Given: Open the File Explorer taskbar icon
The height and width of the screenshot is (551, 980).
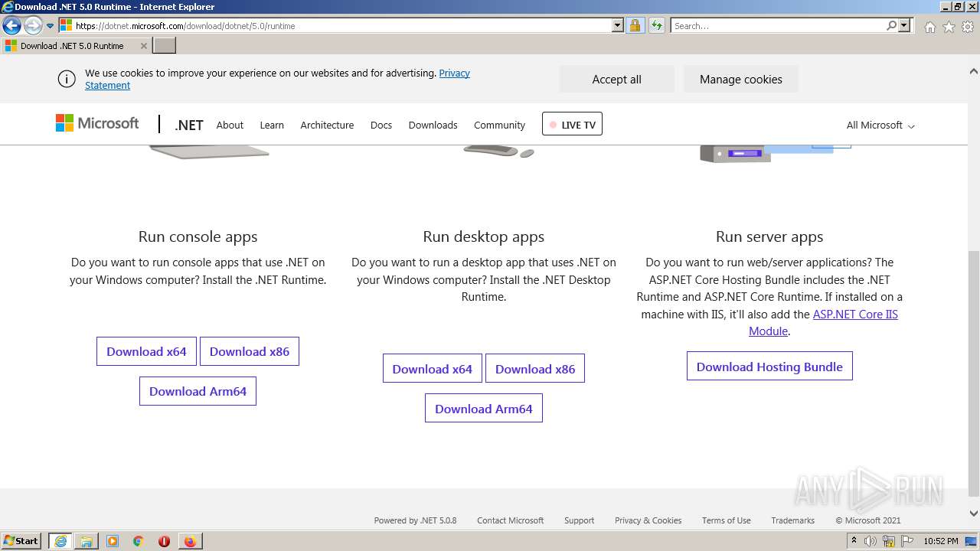Looking at the screenshot, I should click(x=87, y=541).
